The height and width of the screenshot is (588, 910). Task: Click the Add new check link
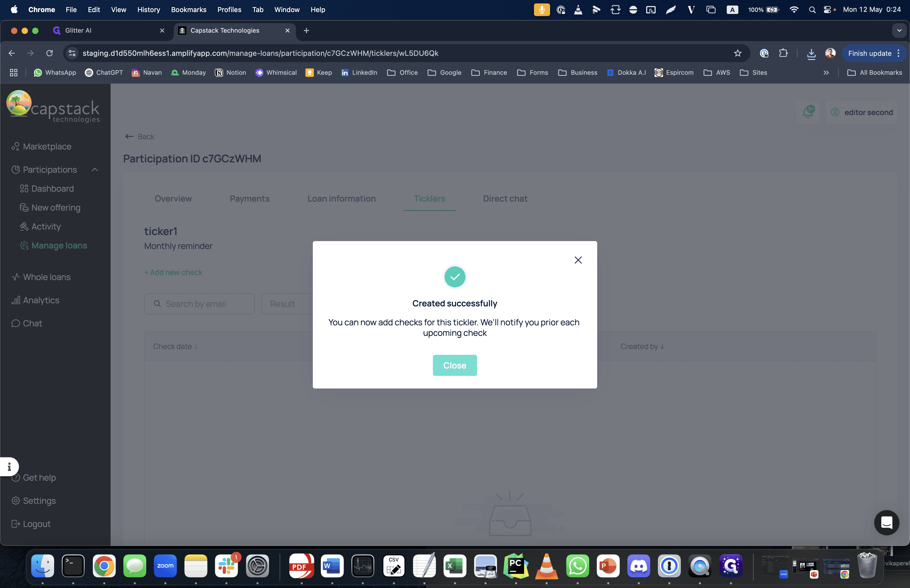[x=173, y=272]
